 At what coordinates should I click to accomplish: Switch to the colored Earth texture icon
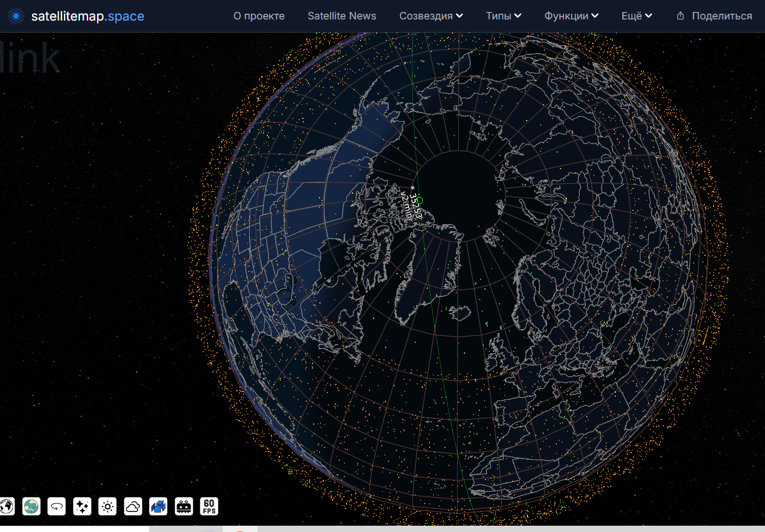pos(31,506)
